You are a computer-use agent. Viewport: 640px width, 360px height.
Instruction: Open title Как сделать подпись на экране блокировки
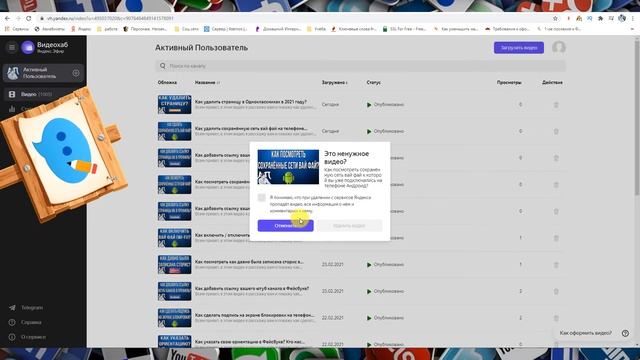(x=255, y=315)
